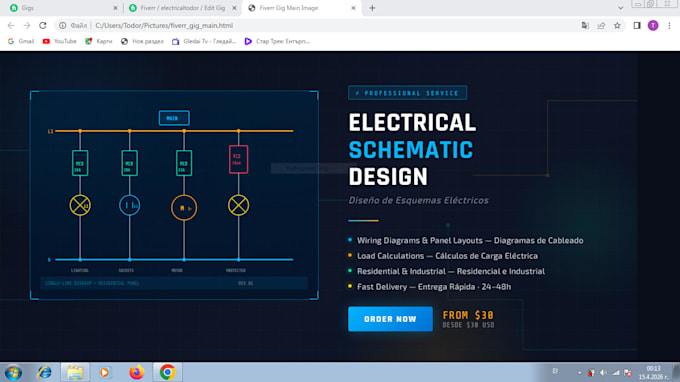680x382 pixels.
Task: Bookmark this page with the star
Action: [x=617, y=26]
